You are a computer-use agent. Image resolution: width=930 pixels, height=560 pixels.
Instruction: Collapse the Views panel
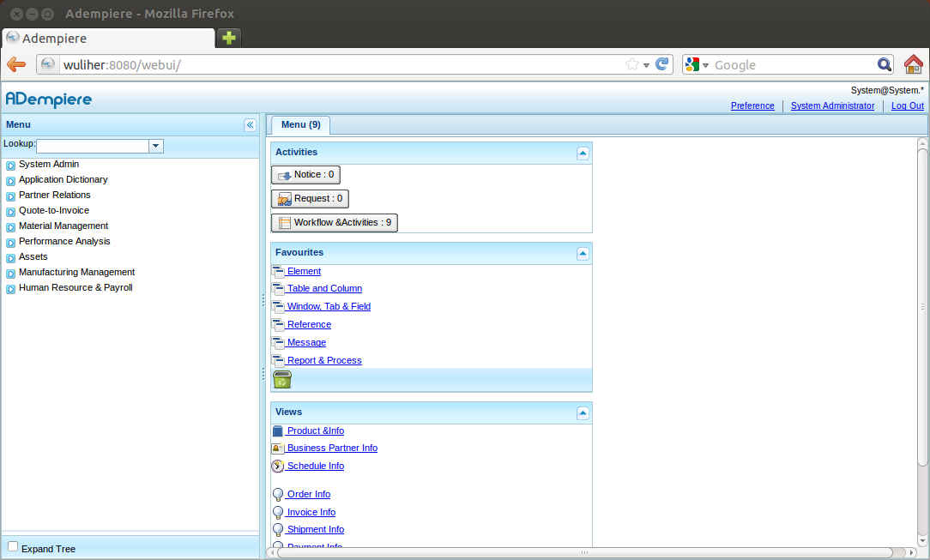pos(583,413)
